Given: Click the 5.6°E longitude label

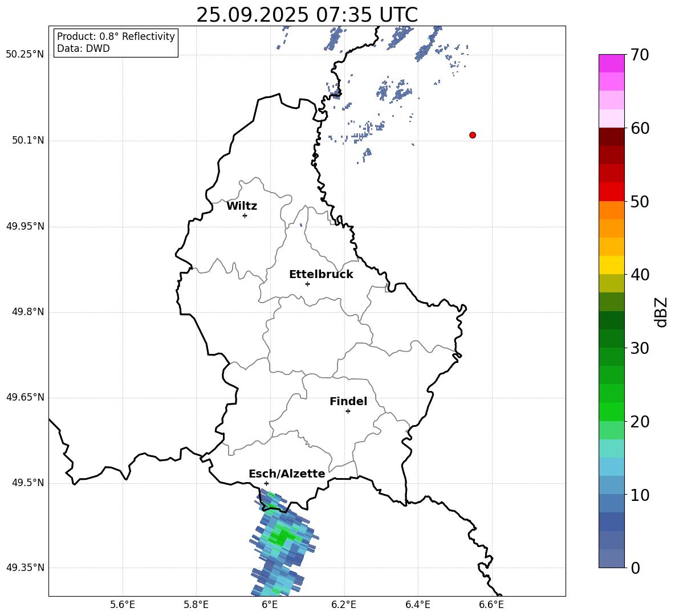Looking at the screenshot, I should (x=123, y=605).
